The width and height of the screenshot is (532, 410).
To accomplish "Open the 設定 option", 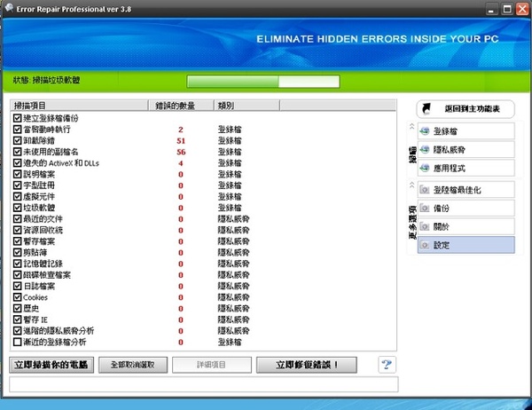I will click(465, 245).
